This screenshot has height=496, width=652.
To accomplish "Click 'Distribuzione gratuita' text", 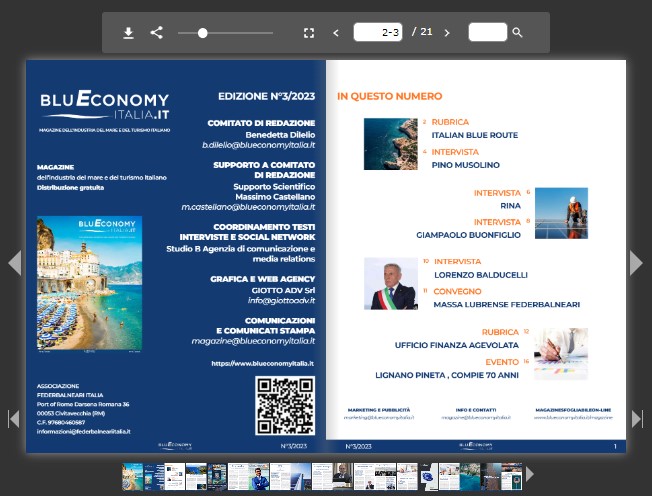I will pos(70,188).
